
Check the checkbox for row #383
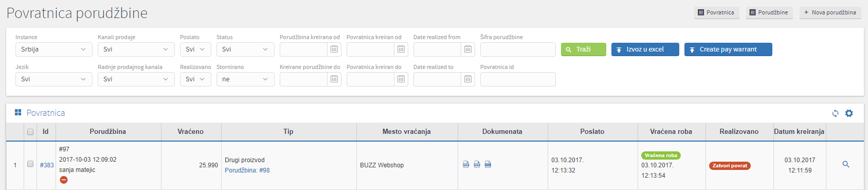coord(30,164)
